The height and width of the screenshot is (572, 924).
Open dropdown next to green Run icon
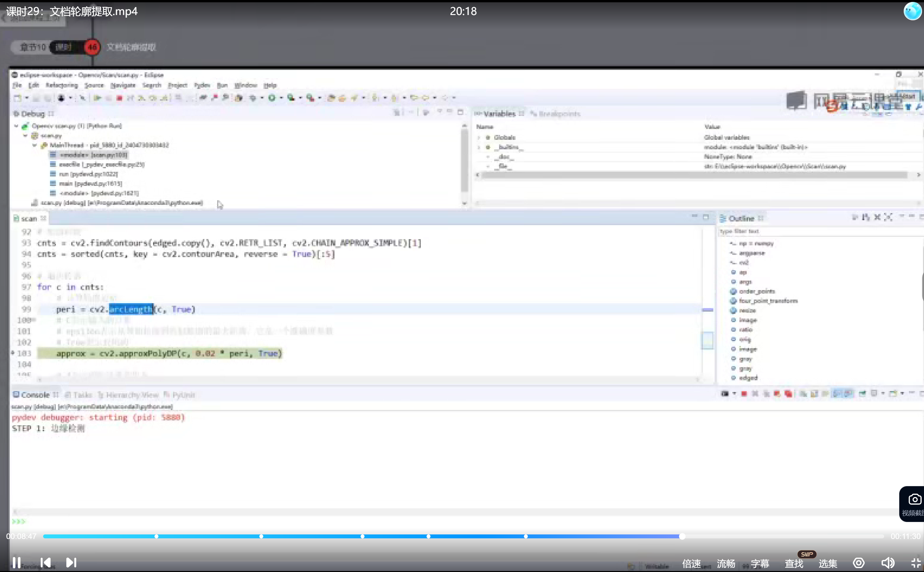pos(281,98)
